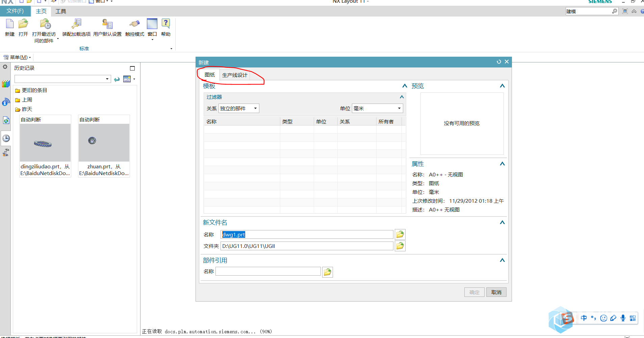644x338 pixels.
Task: Expand the Last Week (上周) folder
Action: click(24, 100)
